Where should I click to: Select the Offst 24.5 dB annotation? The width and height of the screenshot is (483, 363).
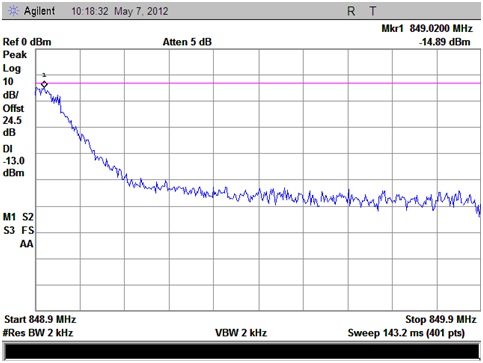click(13, 120)
